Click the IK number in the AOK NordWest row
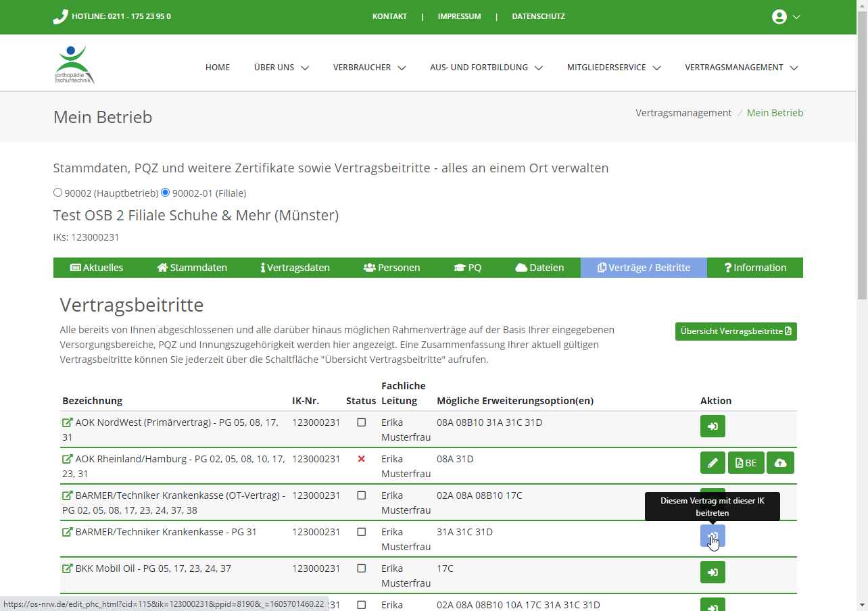Viewport: 868px width, 611px height. click(316, 422)
